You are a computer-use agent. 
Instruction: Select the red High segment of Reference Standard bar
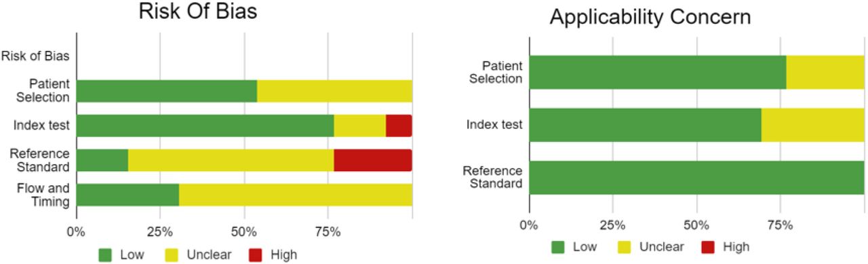pos(373,160)
